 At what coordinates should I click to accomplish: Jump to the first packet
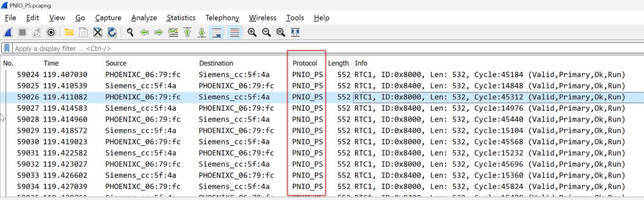(188, 33)
